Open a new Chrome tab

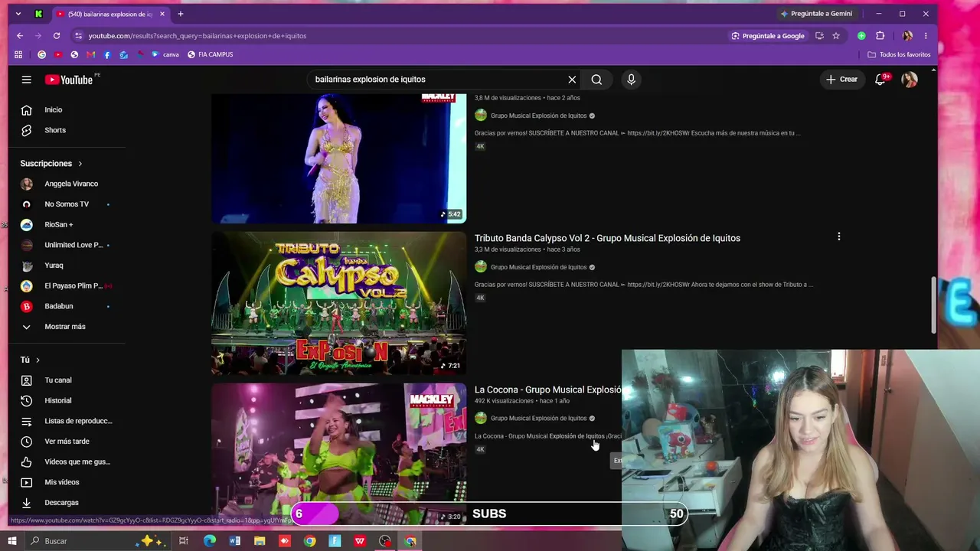(181, 14)
